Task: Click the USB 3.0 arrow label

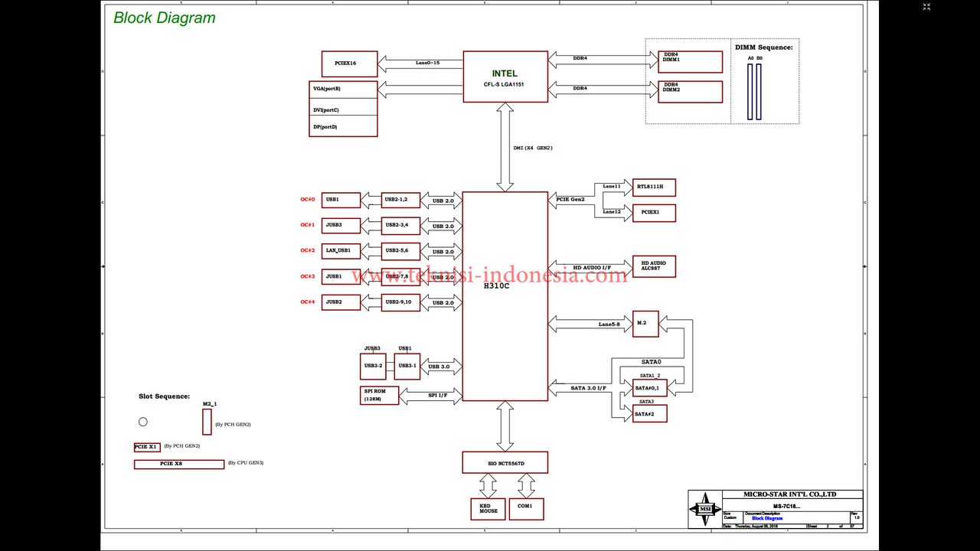Action: coord(439,367)
